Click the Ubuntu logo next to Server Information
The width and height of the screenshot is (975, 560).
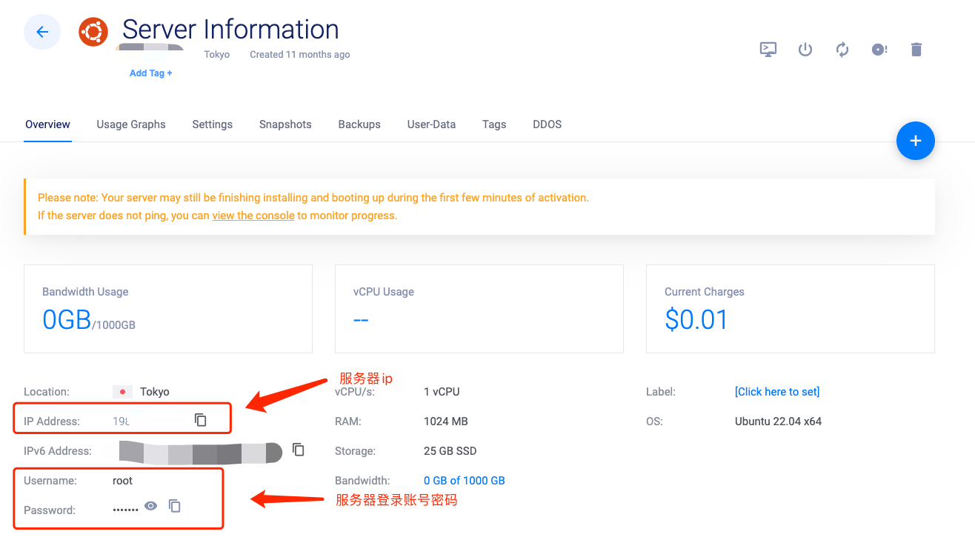93,32
